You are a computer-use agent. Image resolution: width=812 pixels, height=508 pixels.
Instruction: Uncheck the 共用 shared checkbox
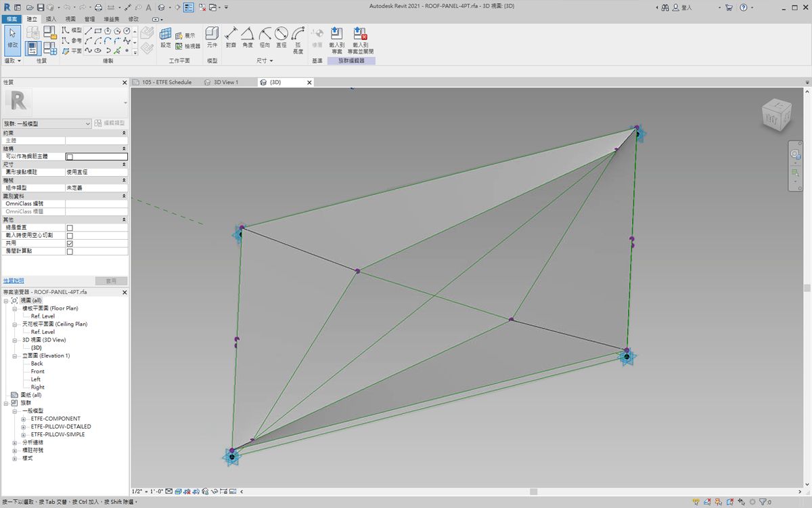(70, 243)
